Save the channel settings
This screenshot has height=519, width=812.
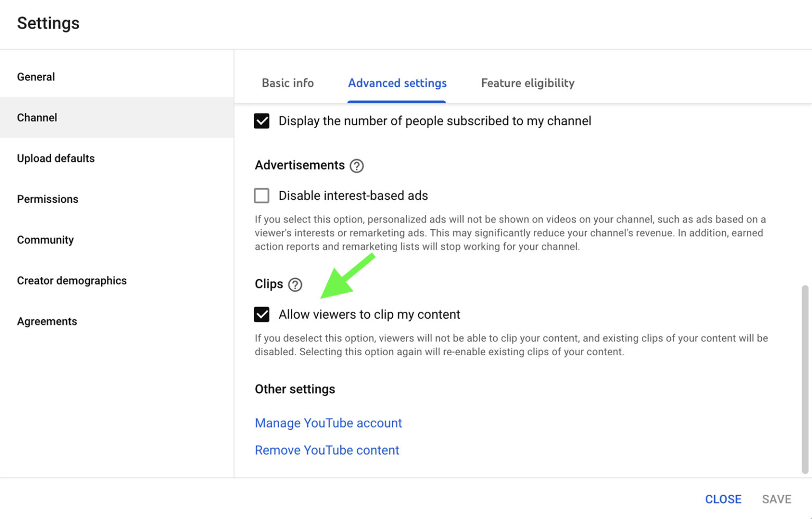point(776,498)
